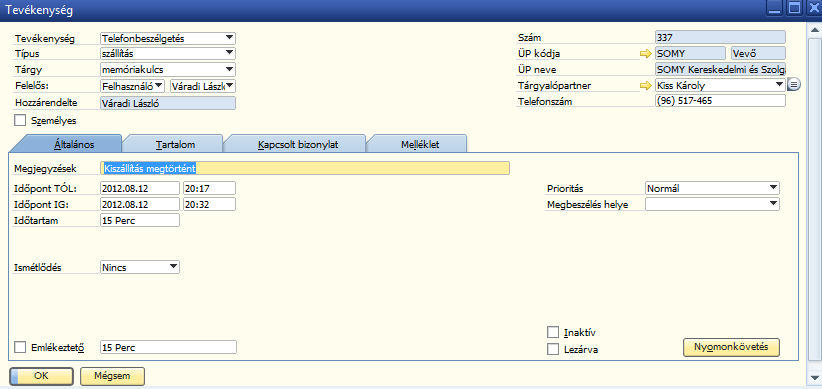Click the Nyomonkövetés button
This screenshot has width=822, height=389.
(x=731, y=347)
